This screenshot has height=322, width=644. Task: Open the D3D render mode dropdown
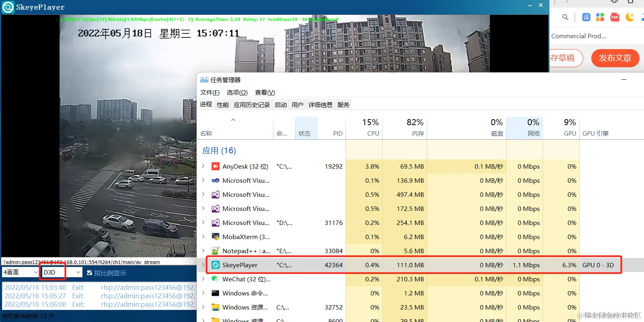click(x=62, y=272)
